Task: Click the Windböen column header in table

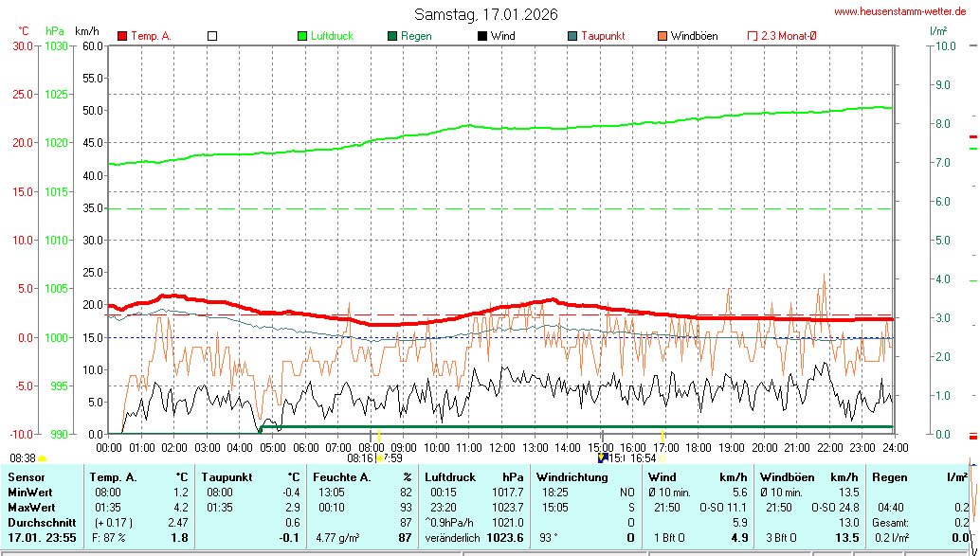Action: coord(784,477)
